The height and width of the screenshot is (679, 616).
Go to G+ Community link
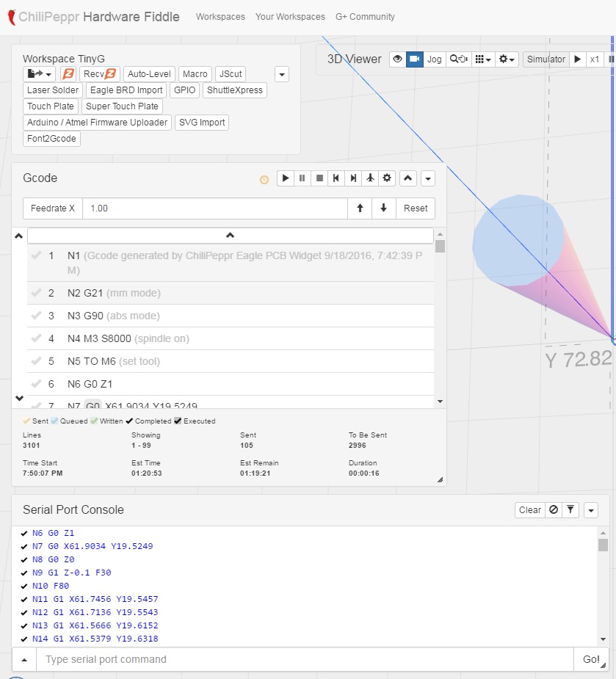[x=365, y=17]
